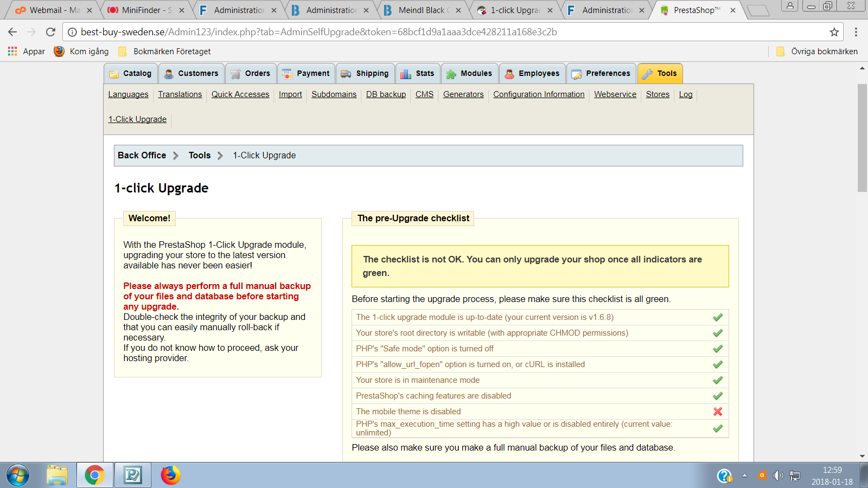Open DB backup link

386,94
